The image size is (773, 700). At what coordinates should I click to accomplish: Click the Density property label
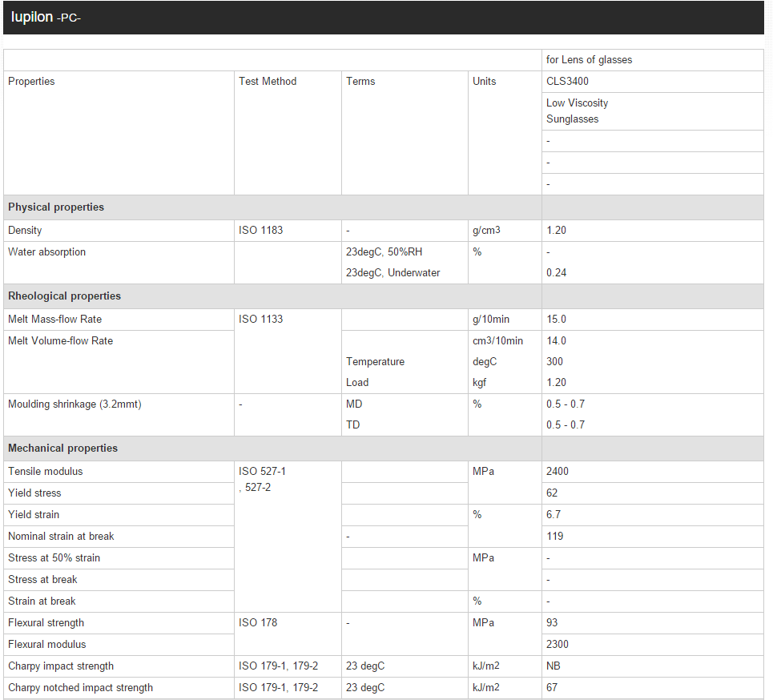click(x=25, y=230)
